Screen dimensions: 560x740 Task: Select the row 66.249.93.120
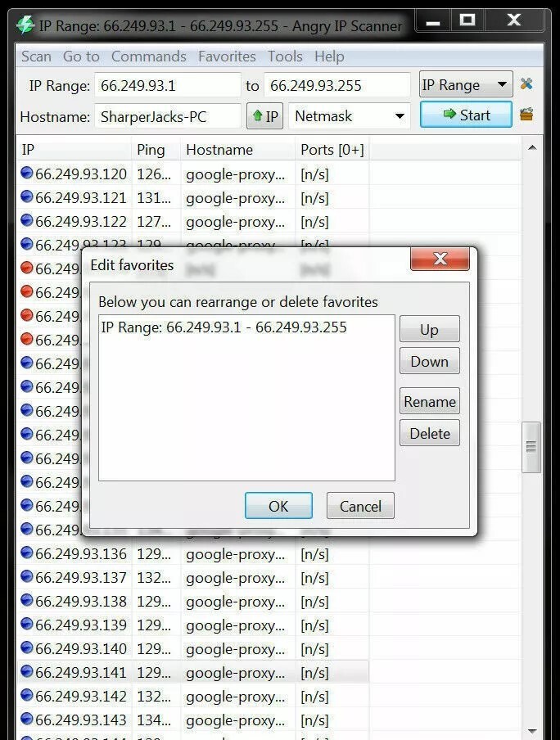[x=193, y=174]
